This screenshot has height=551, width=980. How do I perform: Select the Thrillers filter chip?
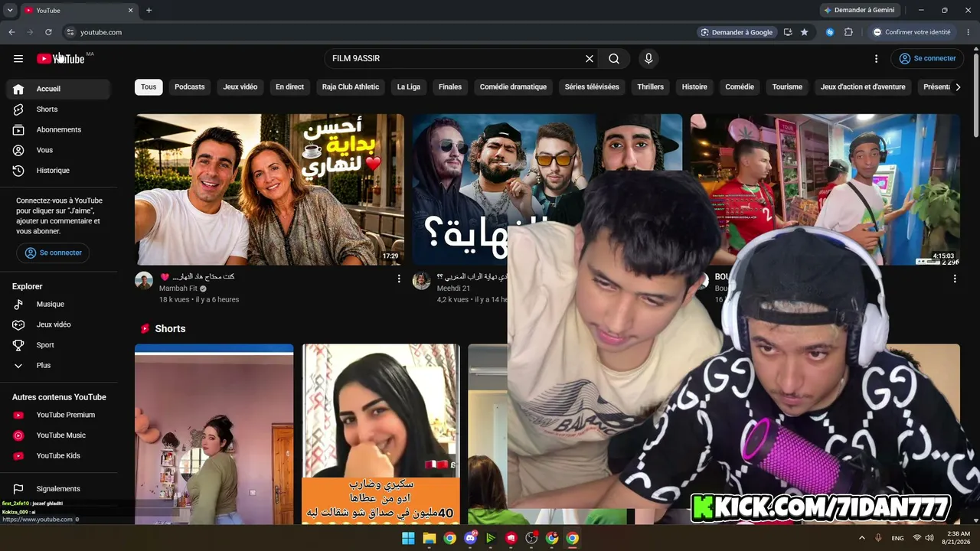[651, 87]
